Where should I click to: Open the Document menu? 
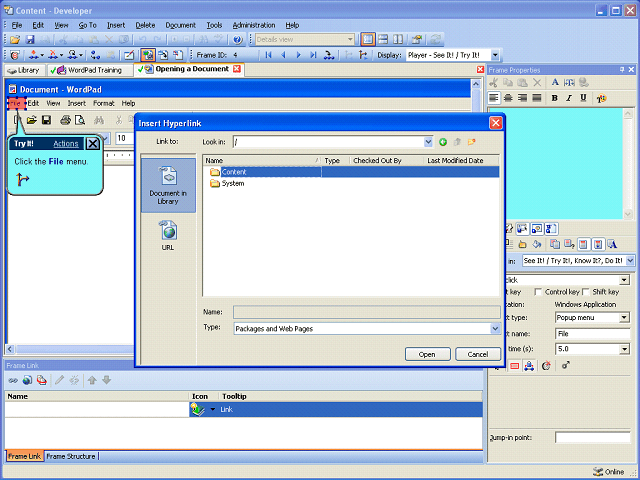pos(180,25)
